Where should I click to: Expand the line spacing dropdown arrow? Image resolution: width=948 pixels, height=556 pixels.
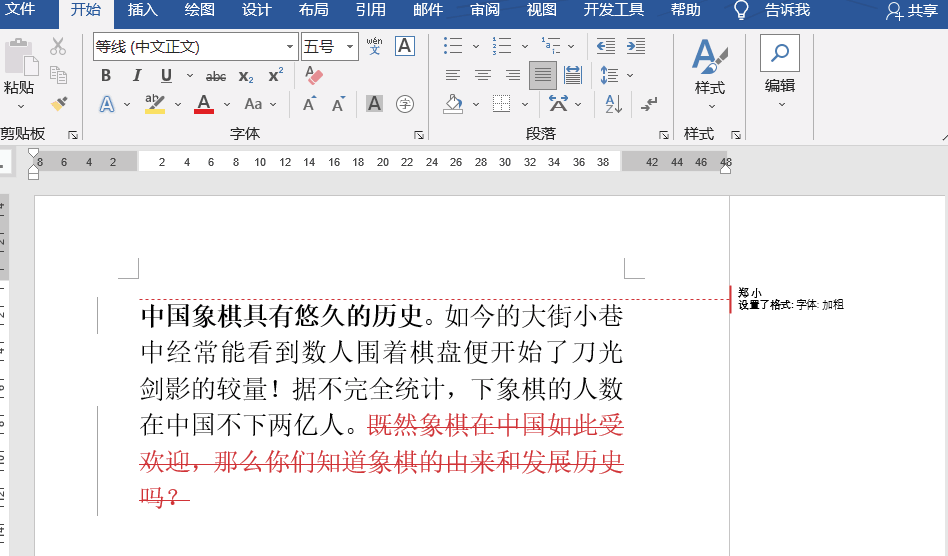pos(630,76)
